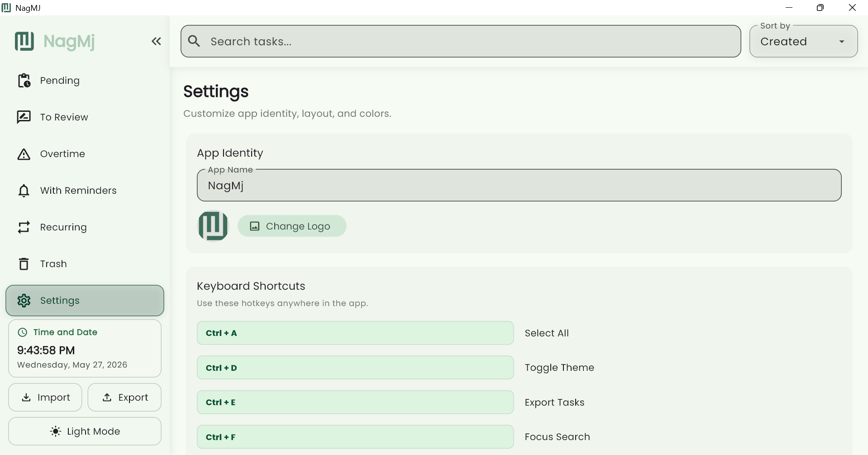Click the NagMj logo in the sidebar
This screenshot has width=868, height=455.
(24, 41)
